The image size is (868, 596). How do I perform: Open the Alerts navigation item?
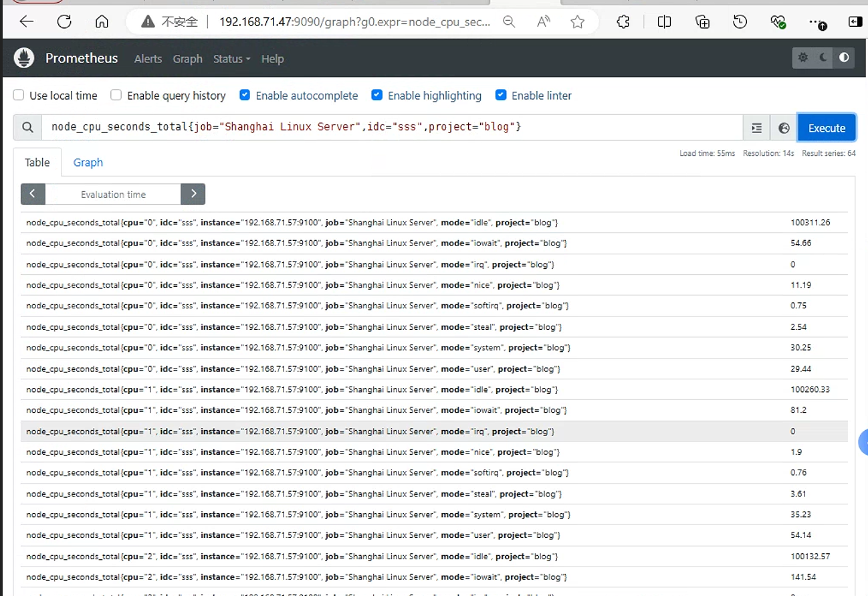point(148,59)
